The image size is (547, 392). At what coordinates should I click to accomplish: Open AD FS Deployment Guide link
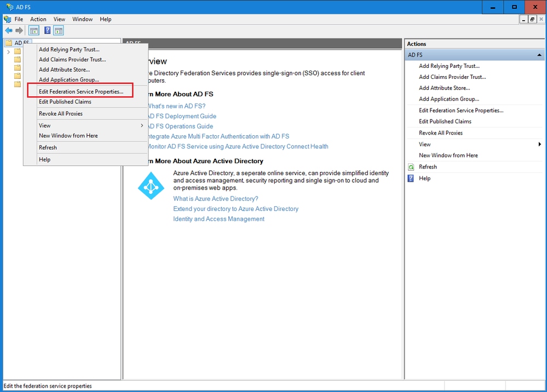click(x=182, y=116)
